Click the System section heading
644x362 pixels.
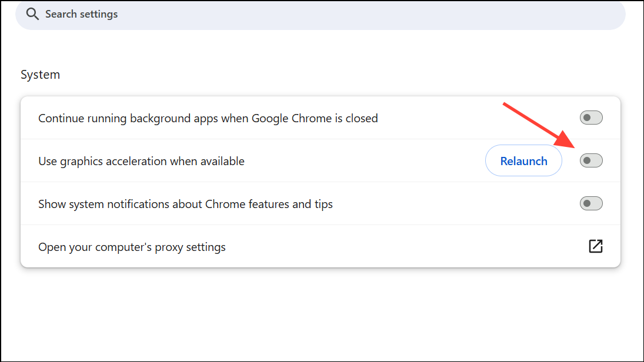(x=40, y=75)
